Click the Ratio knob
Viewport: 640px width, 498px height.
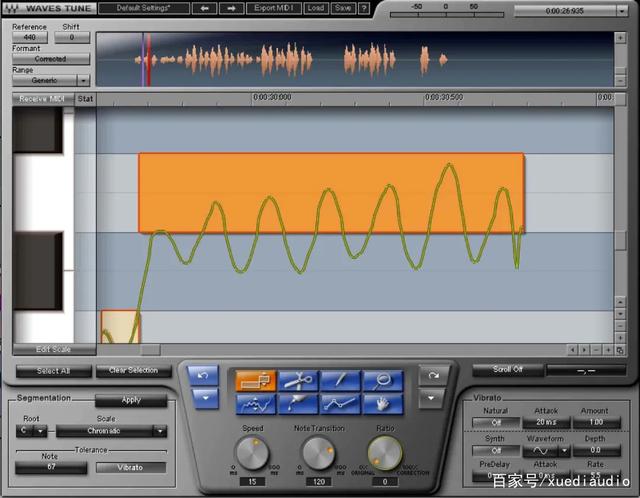click(385, 453)
